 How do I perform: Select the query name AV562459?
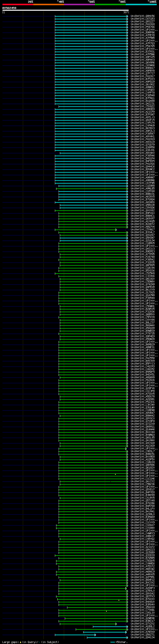pos(9,8)
